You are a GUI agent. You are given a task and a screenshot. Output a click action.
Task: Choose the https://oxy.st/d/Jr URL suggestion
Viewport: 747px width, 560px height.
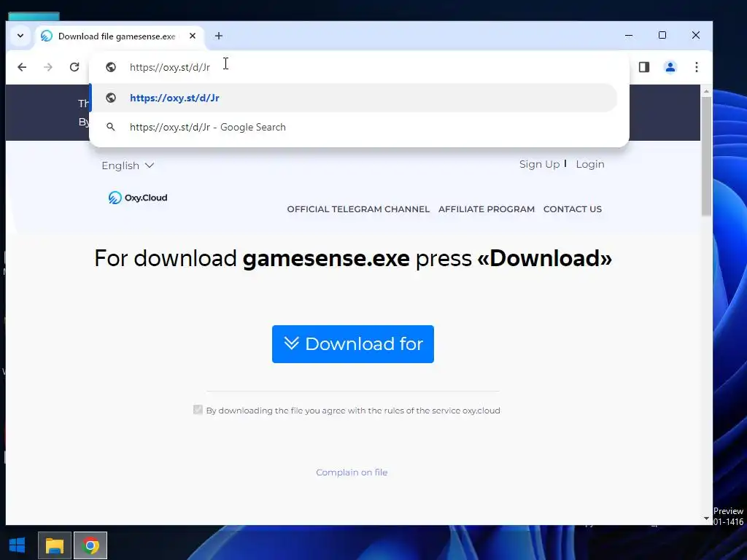(x=354, y=98)
